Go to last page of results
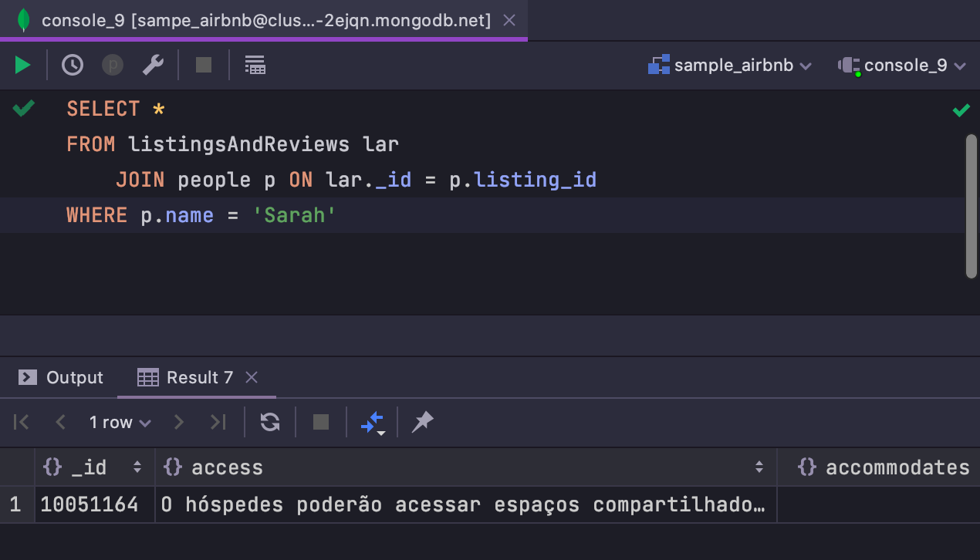The image size is (980, 560). pyautogui.click(x=218, y=422)
